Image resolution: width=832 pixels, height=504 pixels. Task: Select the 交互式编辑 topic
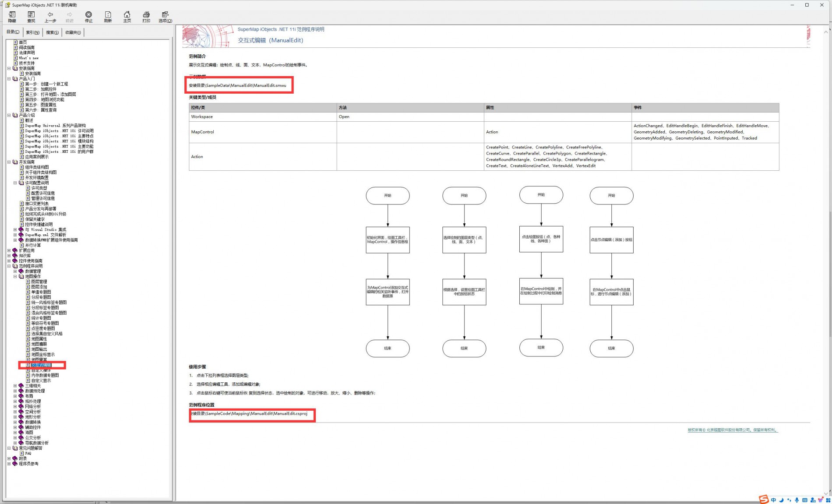[41, 365]
